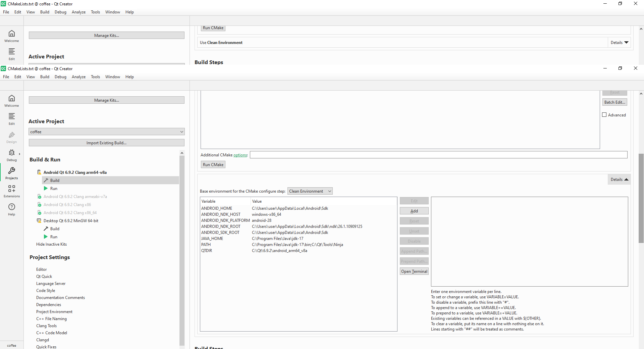Click Run CMake in the front window
Viewport: 644px width, 349px height.
coord(213,164)
